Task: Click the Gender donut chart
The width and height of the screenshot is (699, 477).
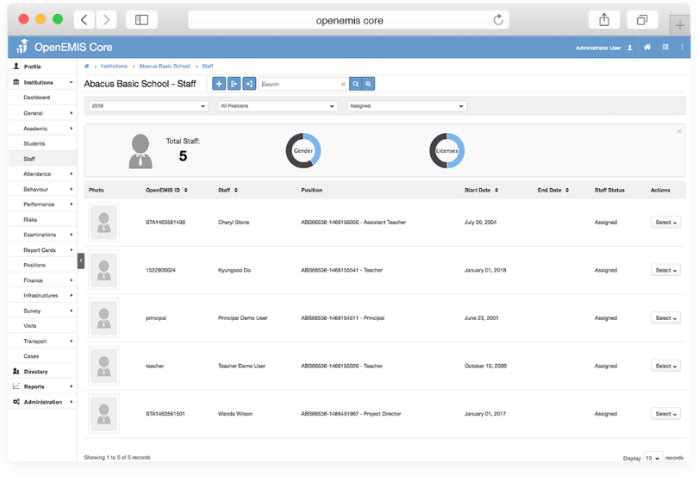Action: tap(303, 151)
